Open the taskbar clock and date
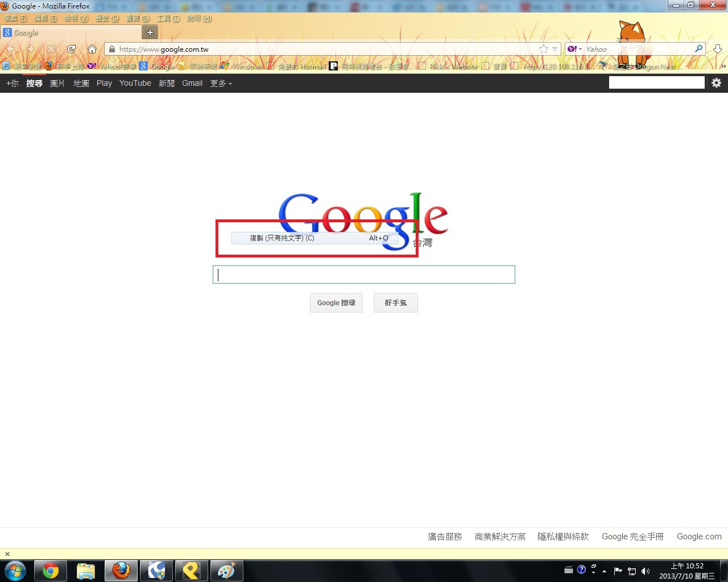Screen dimensions: 728x582 [x=687, y=571]
